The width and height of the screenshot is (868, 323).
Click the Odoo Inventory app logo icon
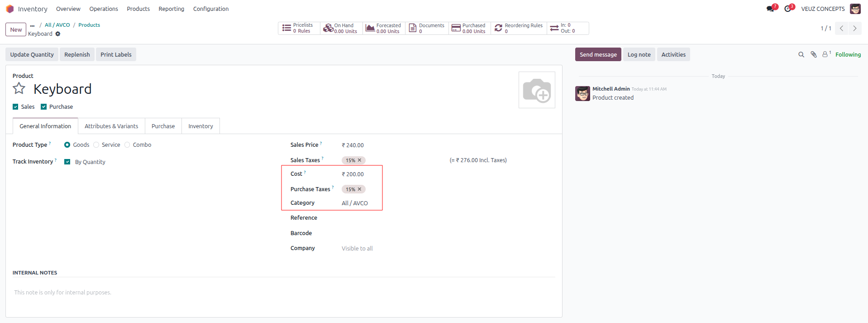point(10,9)
